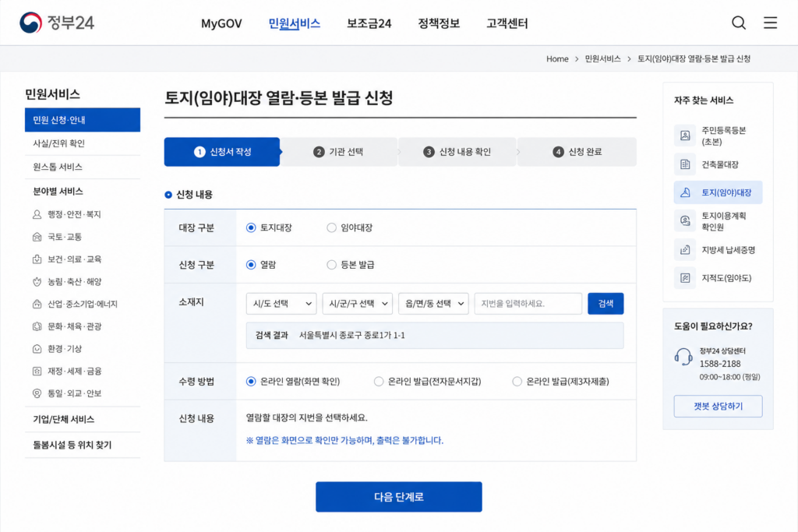Open the 시/도 선택 dropdown
Screen dimensions: 798x532
[281, 304]
